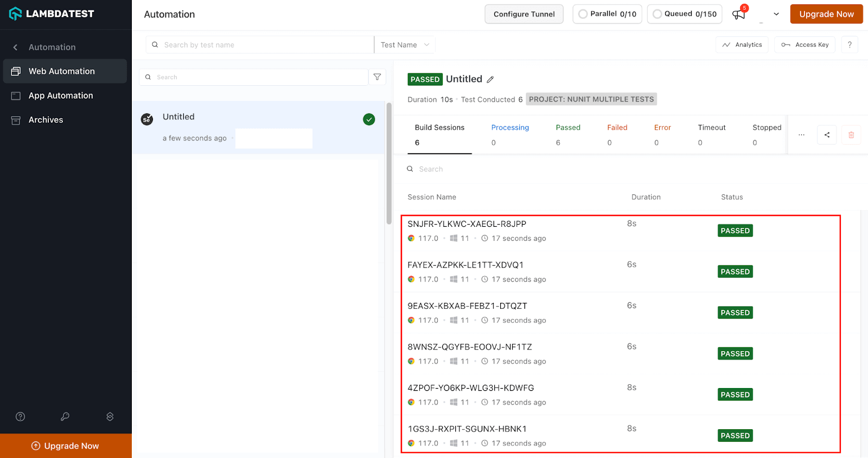Click the back arrow beside Automation
The height and width of the screenshot is (458, 868).
pyautogui.click(x=15, y=47)
